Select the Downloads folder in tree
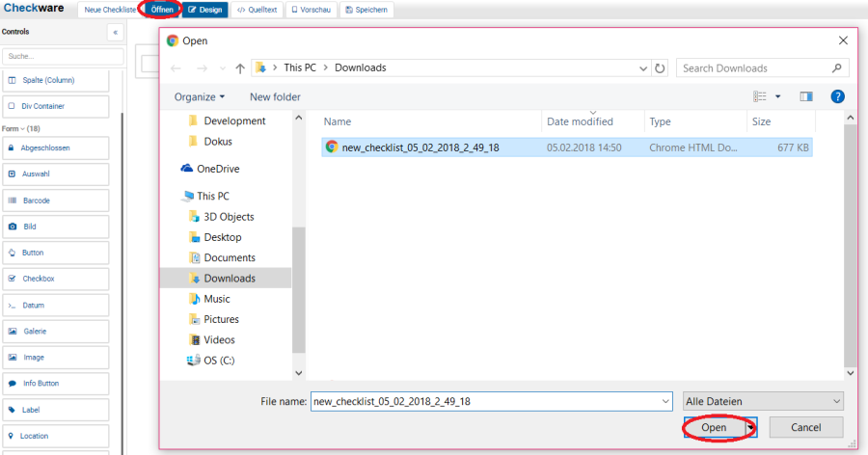 (229, 278)
